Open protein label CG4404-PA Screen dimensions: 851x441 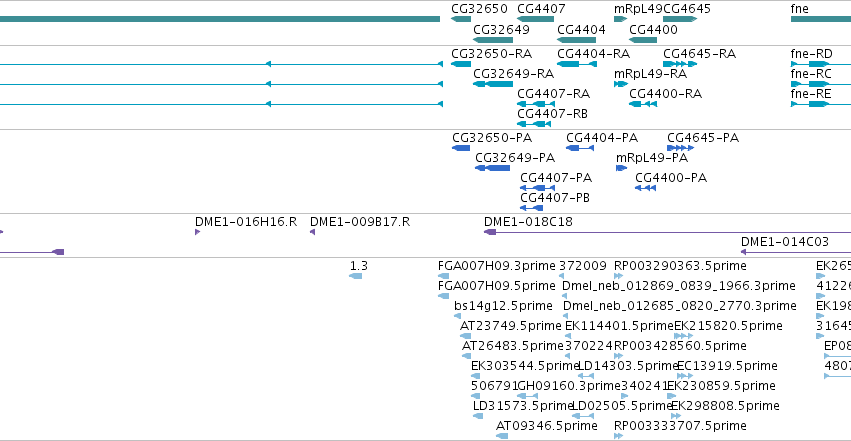click(x=602, y=138)
